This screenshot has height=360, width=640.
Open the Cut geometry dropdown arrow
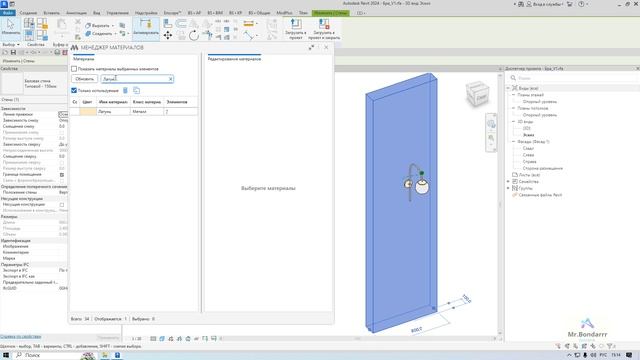click(113, 25)
